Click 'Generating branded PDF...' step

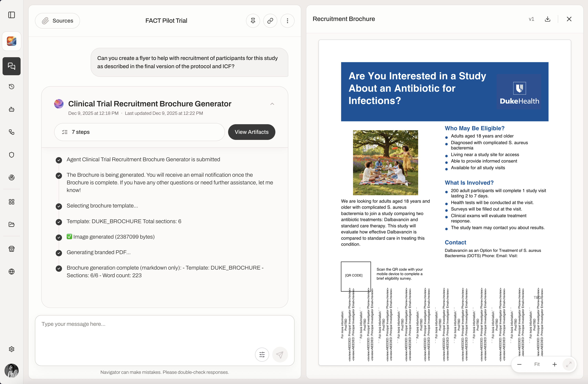click(x=99, y=252)
